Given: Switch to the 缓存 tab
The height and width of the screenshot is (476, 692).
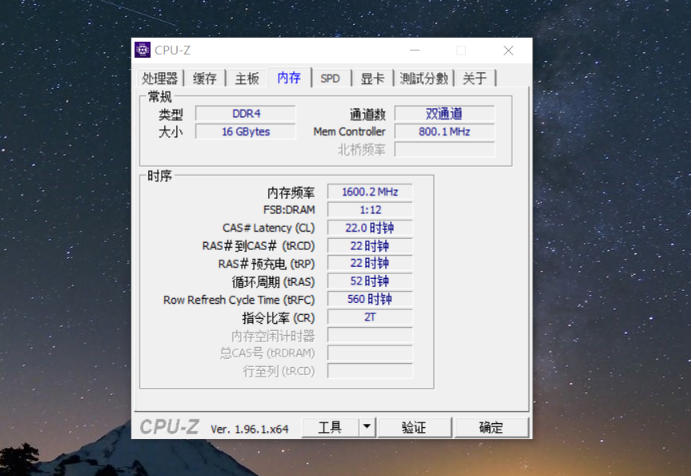Looking at the screenshot, I should (x=205, y=79).
